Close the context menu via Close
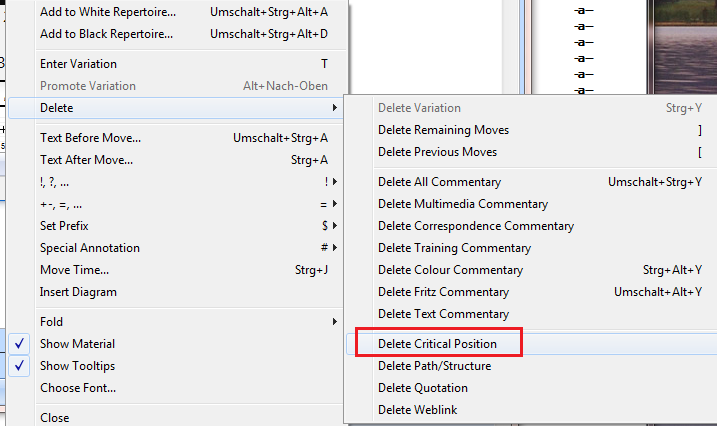Image resolution: width=717 pixels, height=426 pixels. (x=54, y=418)
